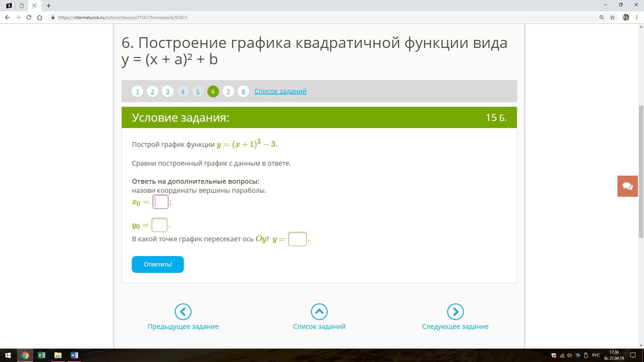Click the task list up-arrow circle

click(319, 312)
